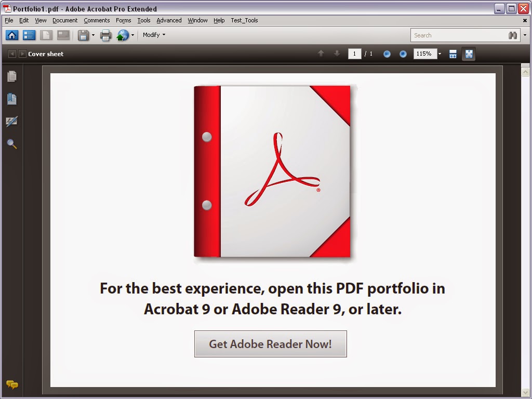
Task: Expand the Share globe dropdown arrow
Action: [x=132, y=35]
